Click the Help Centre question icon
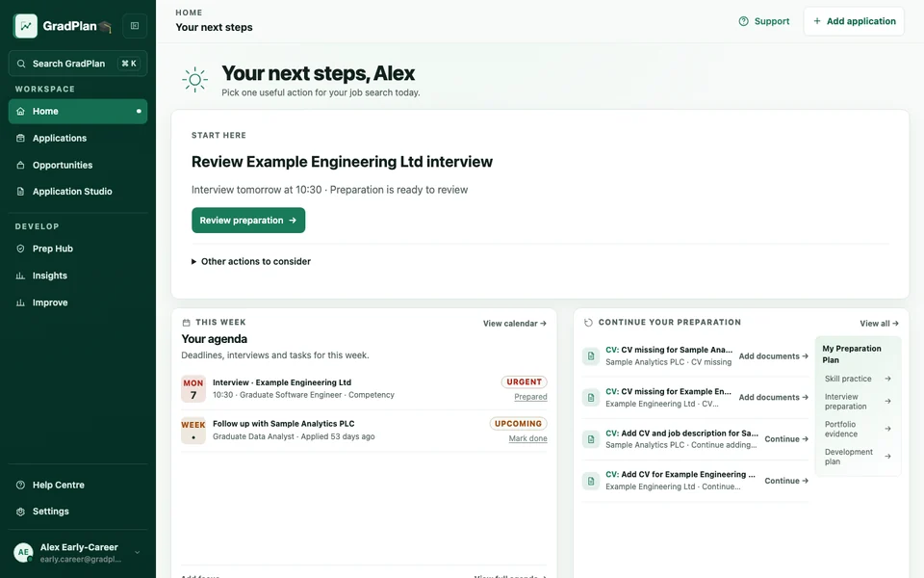 coord(20,485)
